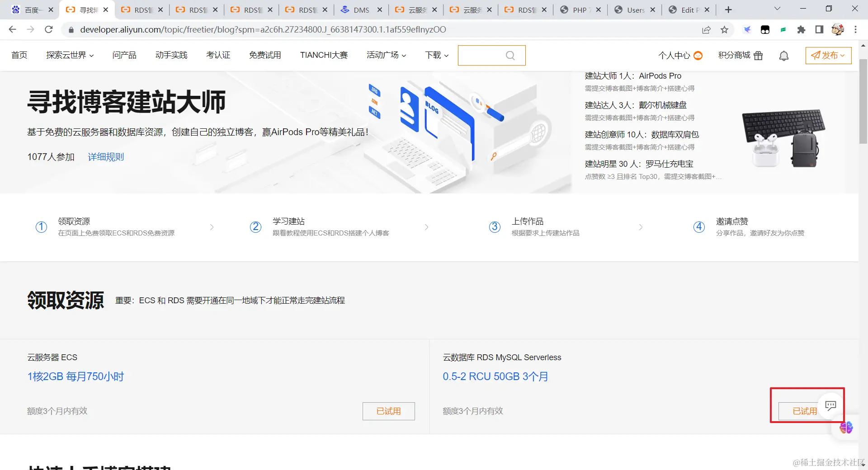Click step 3 上传作品
The width and height of the screenshot is (868, 470).
tap(534, 227)
